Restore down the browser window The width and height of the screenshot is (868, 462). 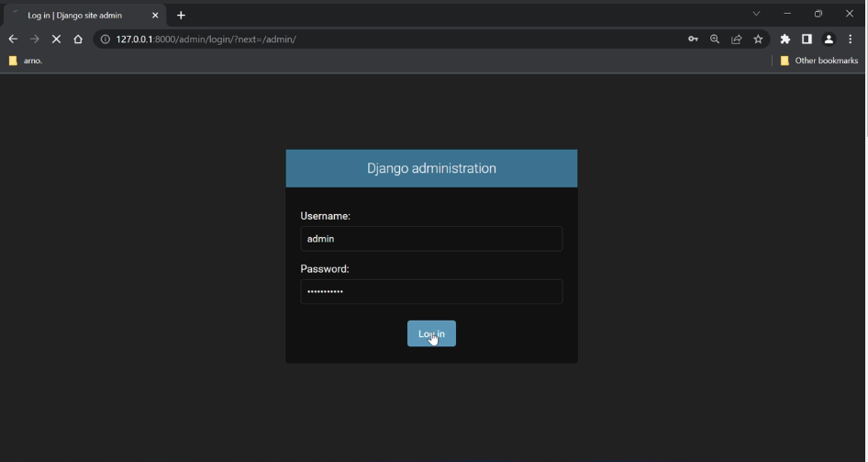[x=818, y=14]
